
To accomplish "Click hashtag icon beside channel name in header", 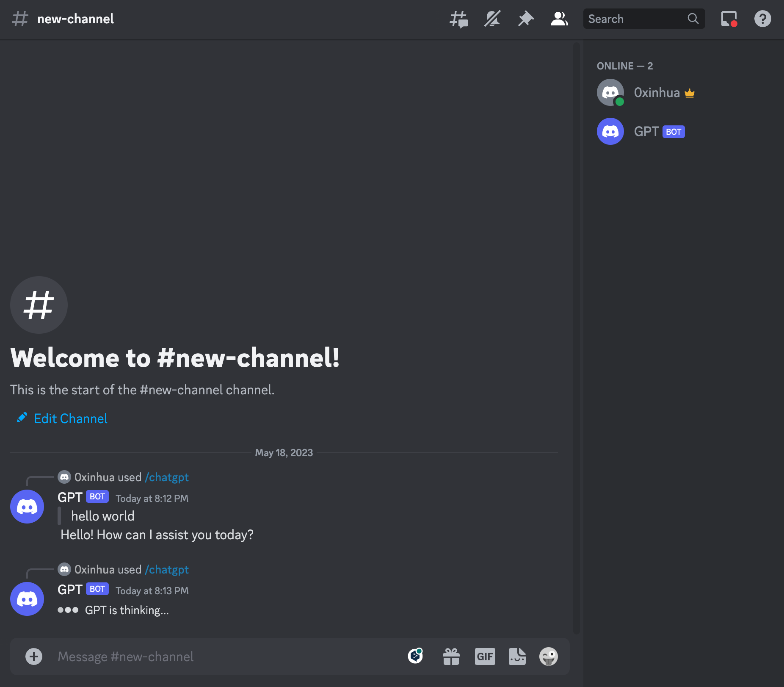I will click(x=20, y=19).
